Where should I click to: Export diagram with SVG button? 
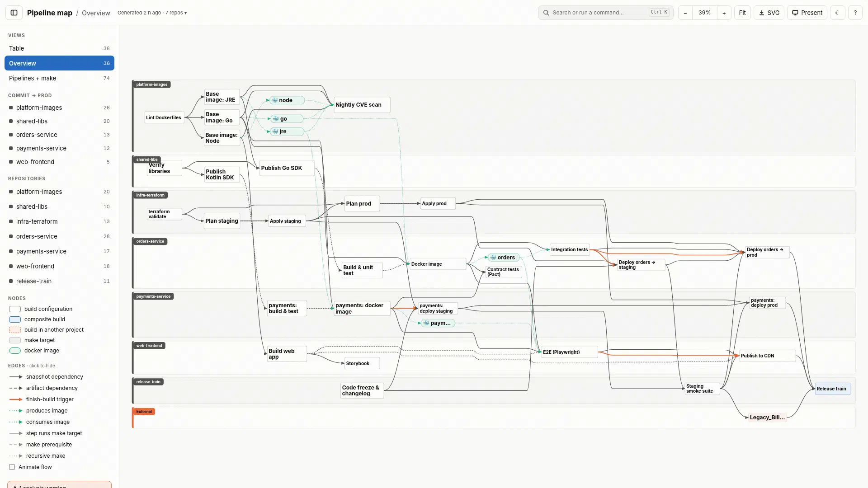click(769, 13)
